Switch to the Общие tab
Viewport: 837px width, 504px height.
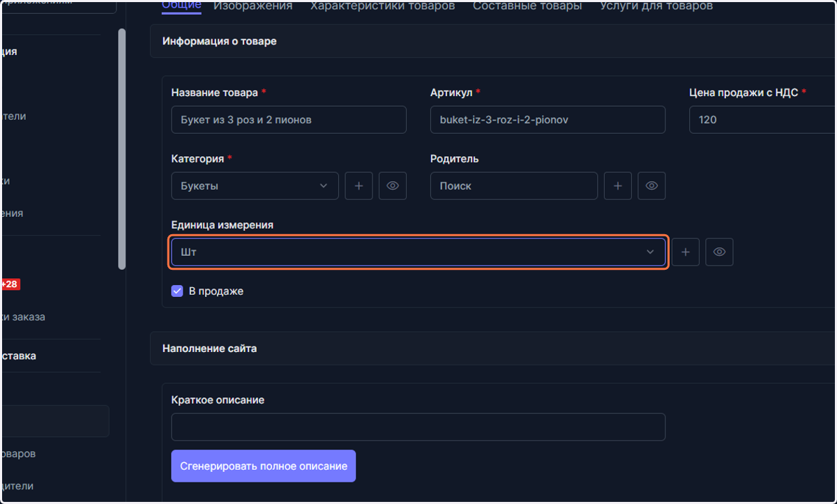pos(181,6)
